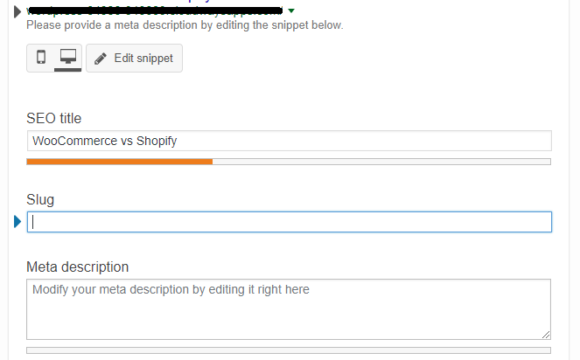The width and height of the screenshot is (580, 360).
Task: Click into the Meta description textarea
Action: [x=289, y=309]
